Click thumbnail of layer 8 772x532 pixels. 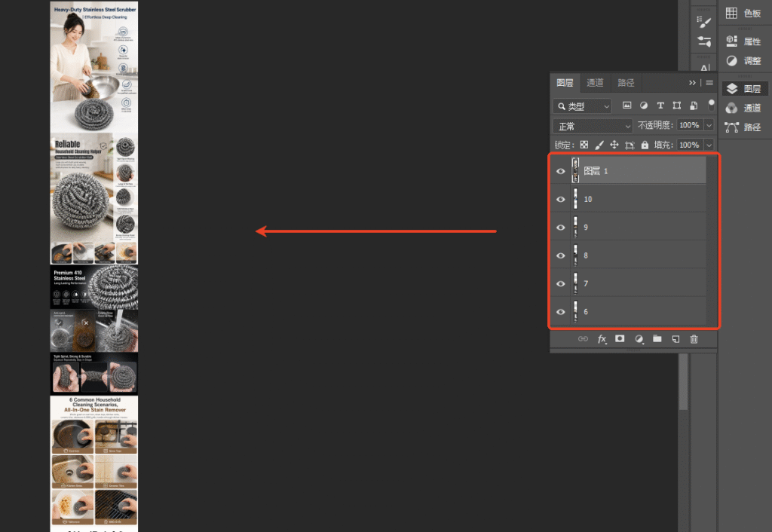click(x=575, y=255)
